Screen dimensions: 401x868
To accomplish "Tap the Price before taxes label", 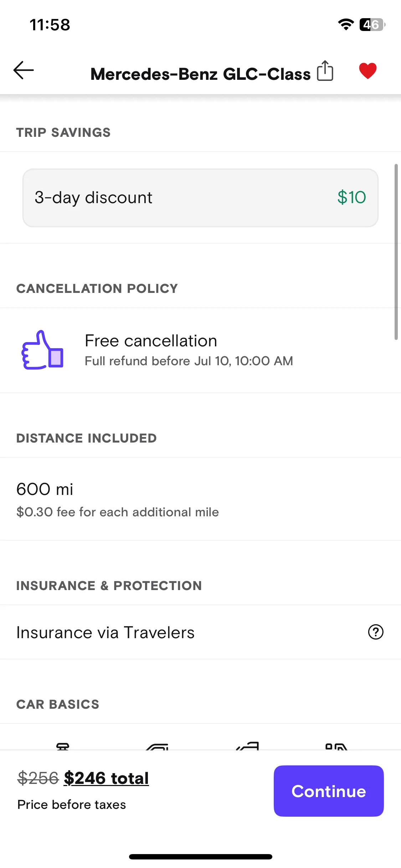I will 72,805.
